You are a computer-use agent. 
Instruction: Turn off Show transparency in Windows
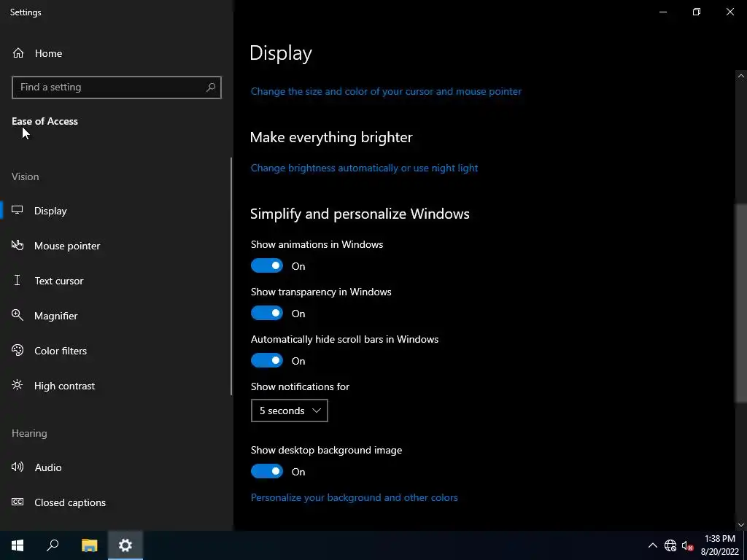click(267, 314)
